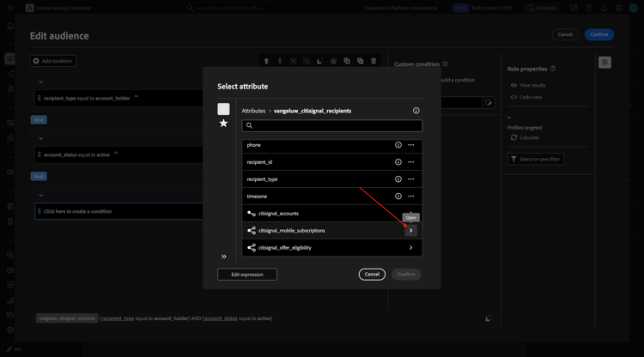644x357 pixels.
Task: Delete condition with last trash icon
Action: [374, 61]
